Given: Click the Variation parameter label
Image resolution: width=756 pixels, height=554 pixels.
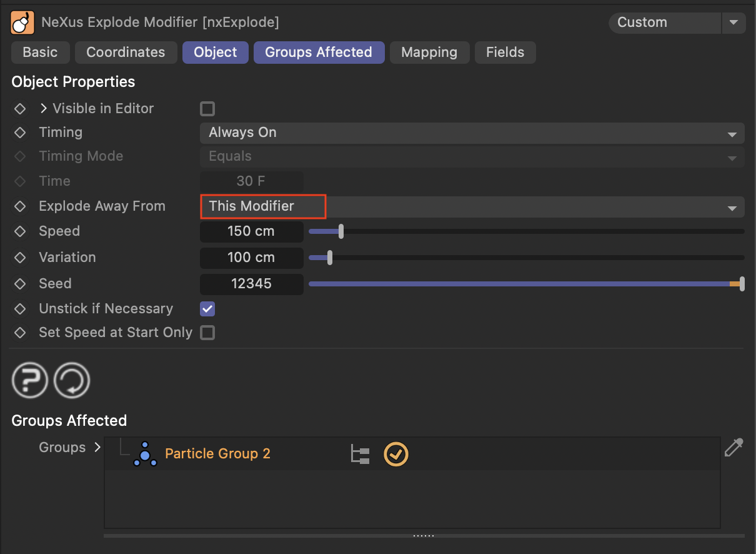Looking at the screenshot, I should point(67,258).
